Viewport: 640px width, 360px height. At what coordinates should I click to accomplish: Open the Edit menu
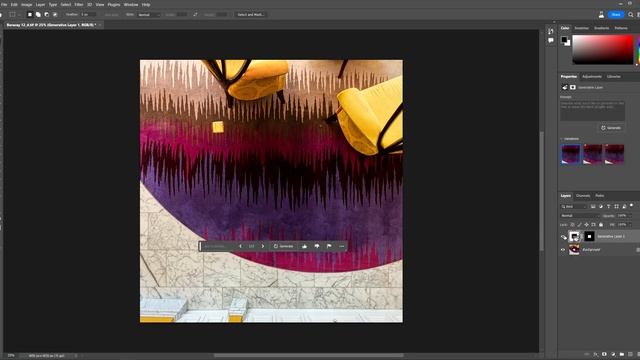pyautogui.click(x=14, y=4)
